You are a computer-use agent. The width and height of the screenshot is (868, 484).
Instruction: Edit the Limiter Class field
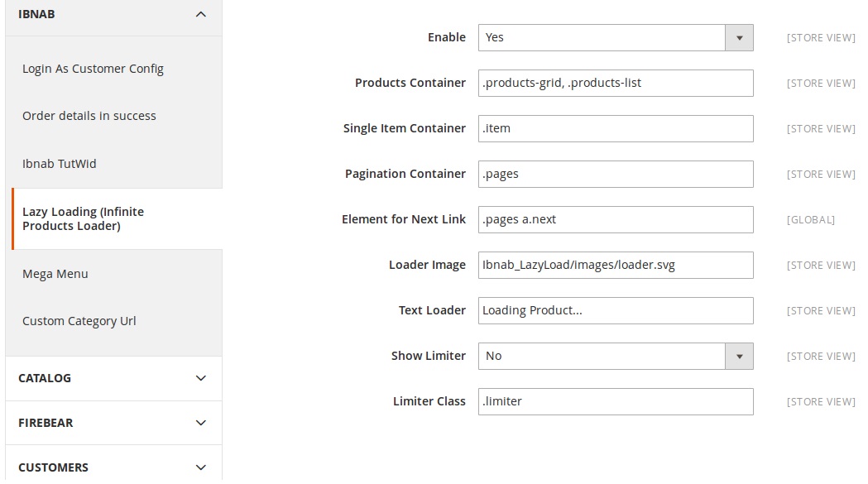point(615,401)
